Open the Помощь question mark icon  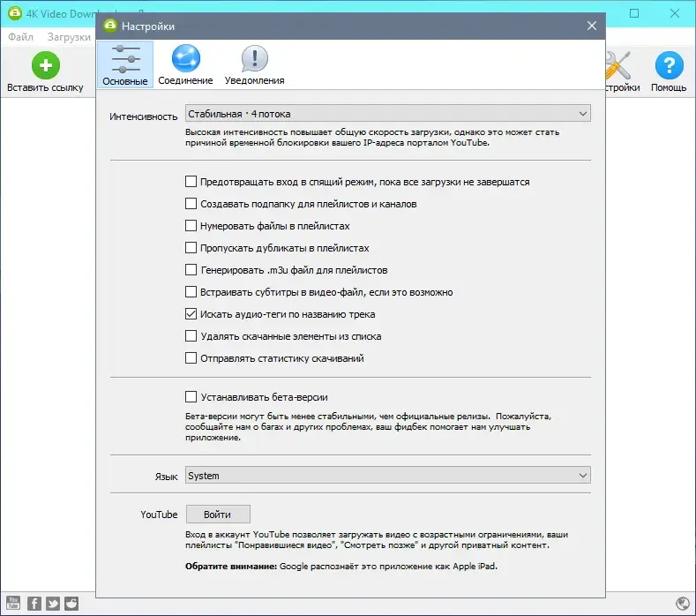669,65
